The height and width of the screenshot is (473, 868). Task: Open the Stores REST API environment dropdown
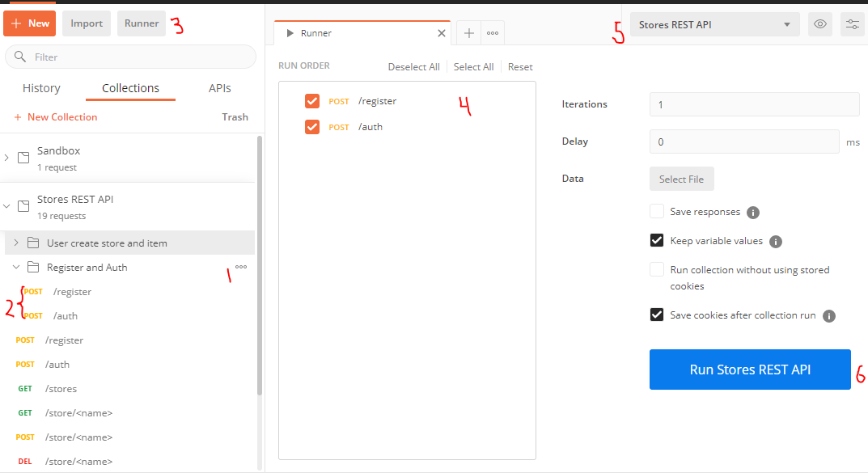(714, 24)
